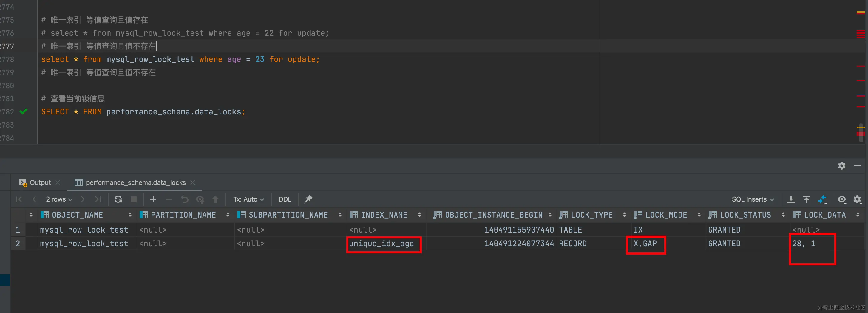This screenshot has width=868, height=313.
Task: Hide the results panel with minimize dash
Action: pyautogui.click(x=857, y=166)
